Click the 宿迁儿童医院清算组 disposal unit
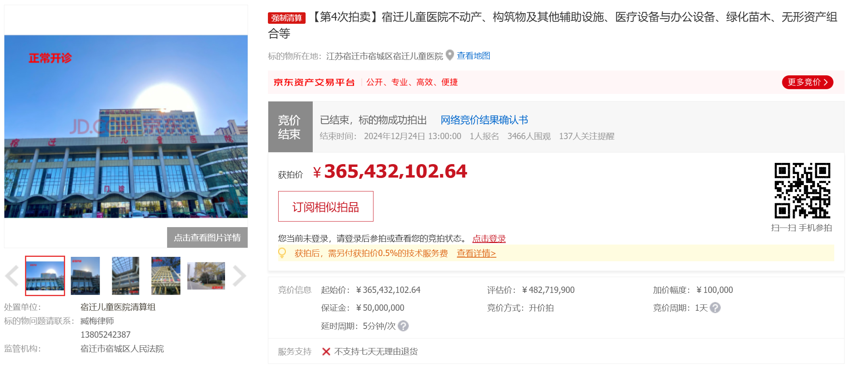This screenshot has width=868, height=371. point(118,307)
